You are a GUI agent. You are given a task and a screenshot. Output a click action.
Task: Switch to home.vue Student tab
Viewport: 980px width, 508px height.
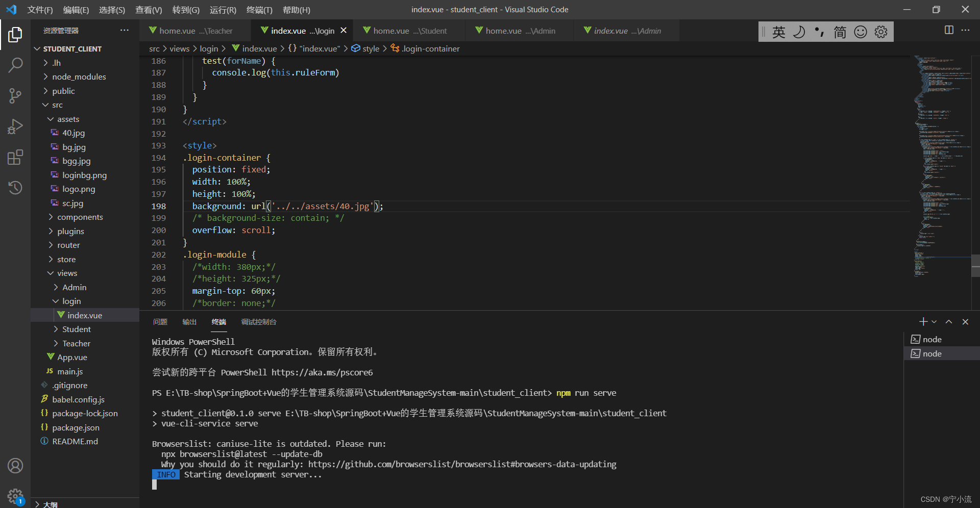[x=410, y=31]
